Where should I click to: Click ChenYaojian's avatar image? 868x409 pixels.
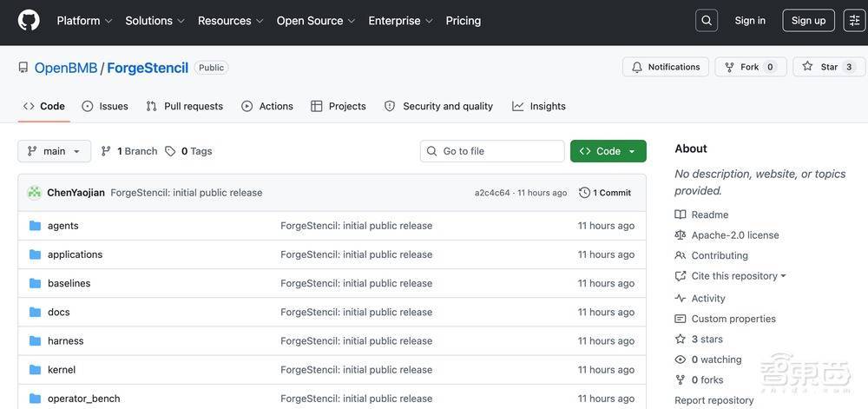[x=35, y=193]
